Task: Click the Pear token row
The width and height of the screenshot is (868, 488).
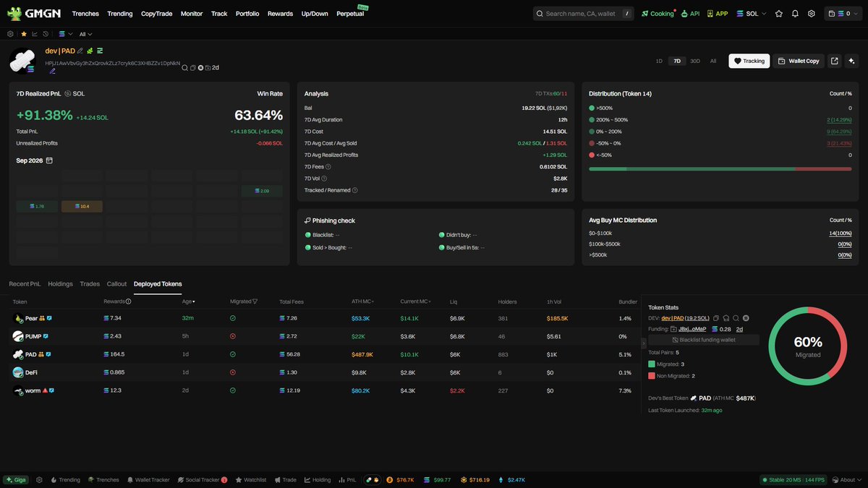Action: [x=323, y=318]
